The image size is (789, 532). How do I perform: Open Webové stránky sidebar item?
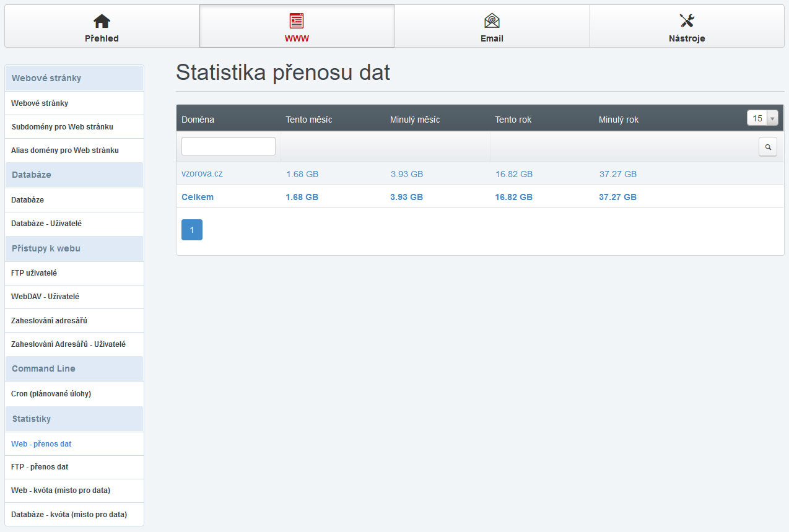tap(40, 103)
